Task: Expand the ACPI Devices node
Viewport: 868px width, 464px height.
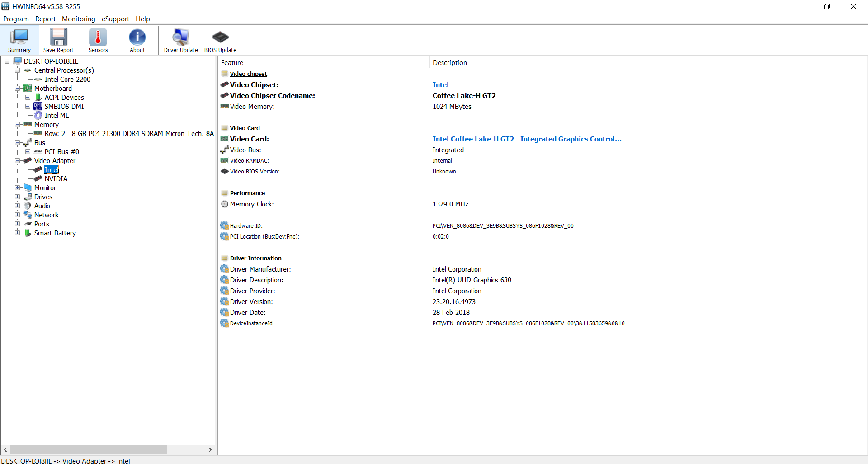Action: pos(28,97)
